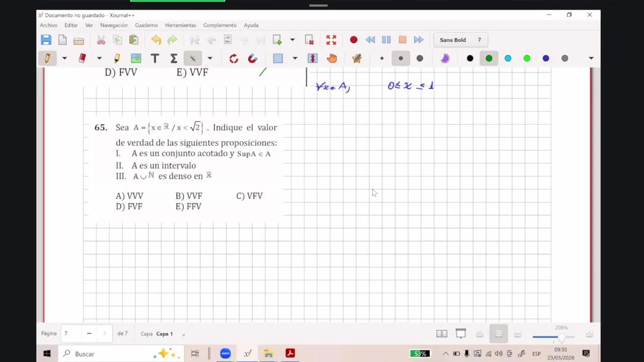
Task: Enable grid snapping magnet icon
Action: coord(253,58)
